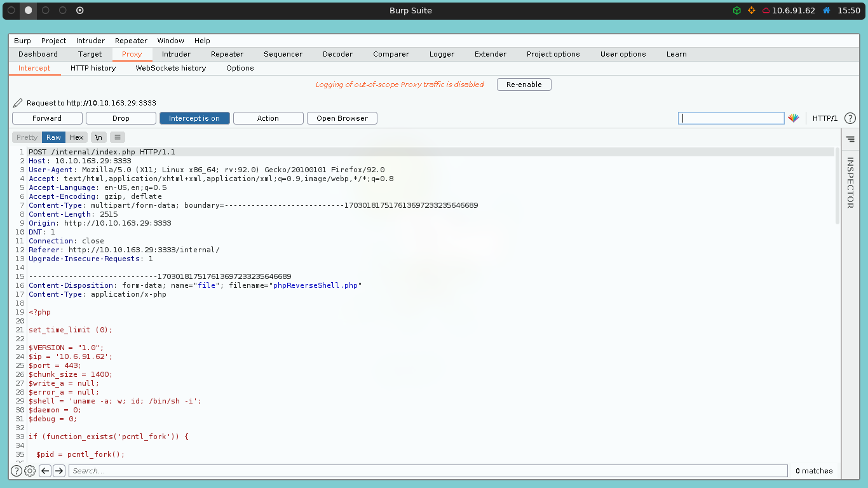
Task: Click the colorful highlight picker icon
Action: click(793, 118)
